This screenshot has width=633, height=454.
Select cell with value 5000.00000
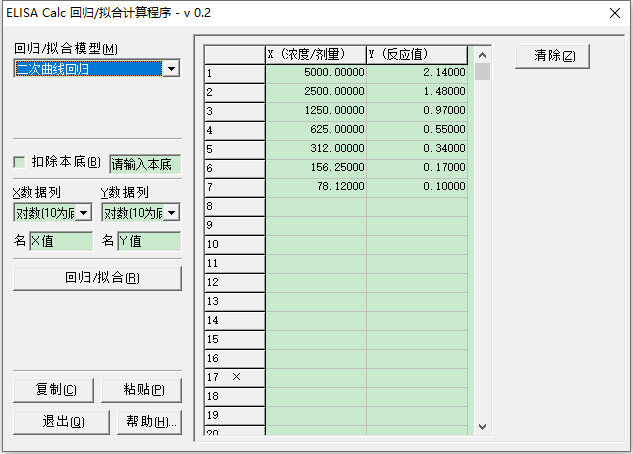click(316, 73)
